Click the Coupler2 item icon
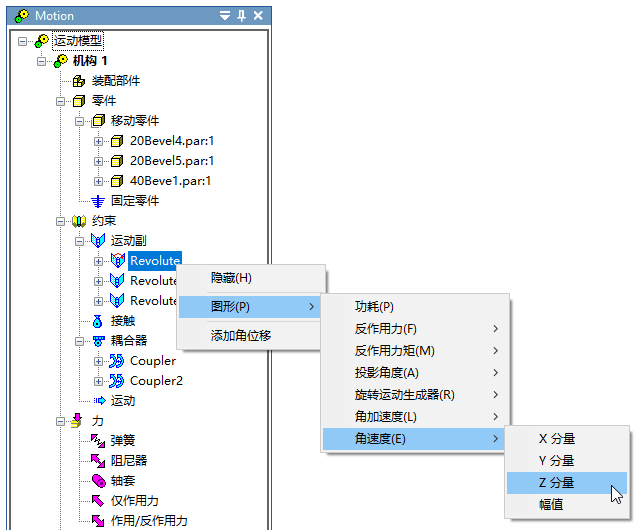Viewport: 639px width, 530px height. pos(117,381)
